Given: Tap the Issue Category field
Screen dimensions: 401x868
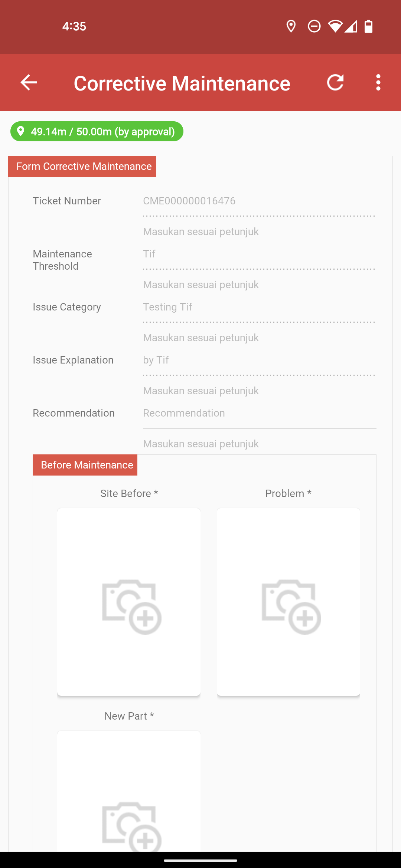Looking at the screenshot, I should (260, 307).
